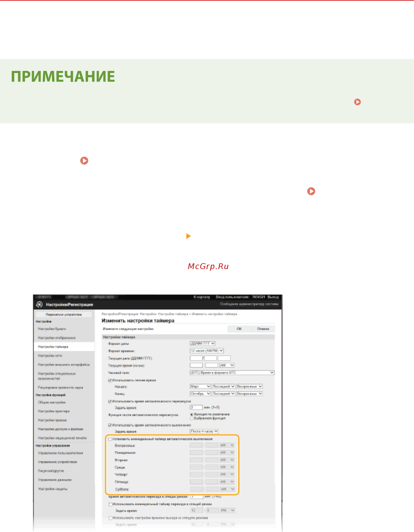Click red arrow link icon in ПРИМЕЧАНИЕ box

coord(357,102)
